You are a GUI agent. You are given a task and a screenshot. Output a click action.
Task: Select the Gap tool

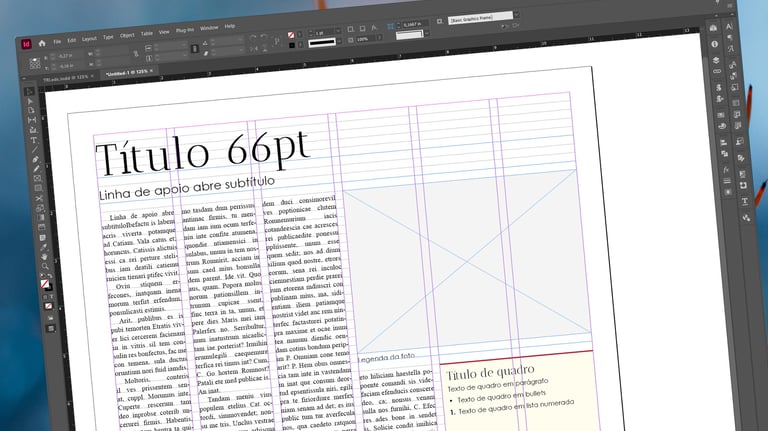pyautogui.click(x=32, y=120)
